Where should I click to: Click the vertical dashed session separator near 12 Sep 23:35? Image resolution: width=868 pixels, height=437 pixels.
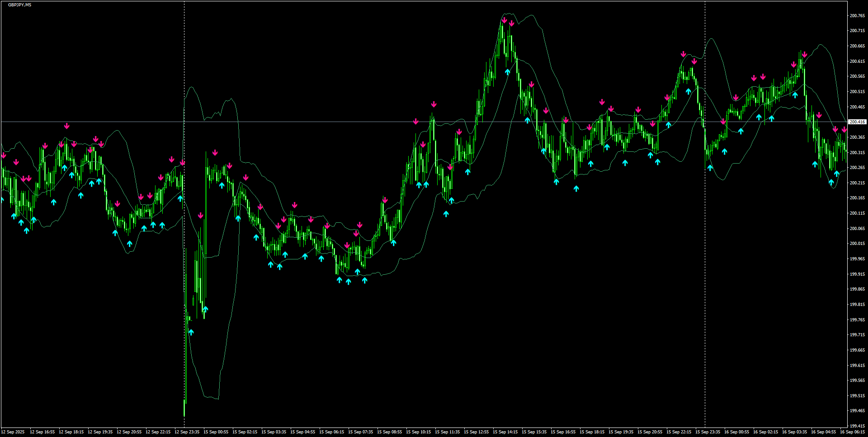tap(184, 226)
